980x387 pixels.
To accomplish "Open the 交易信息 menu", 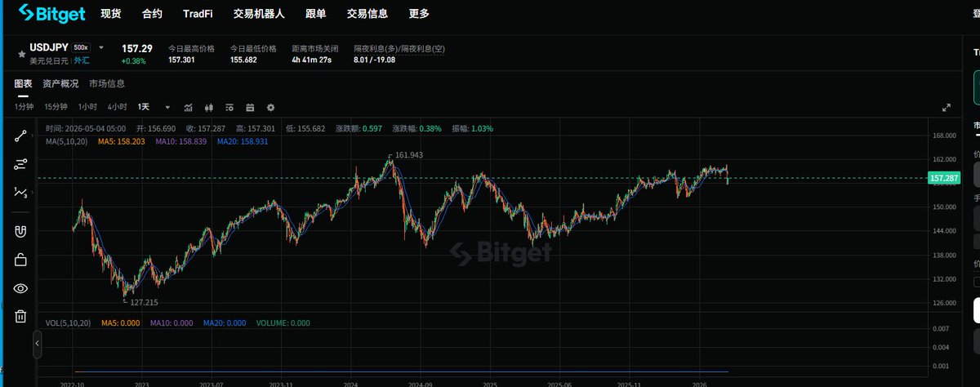I will point(367,14).
